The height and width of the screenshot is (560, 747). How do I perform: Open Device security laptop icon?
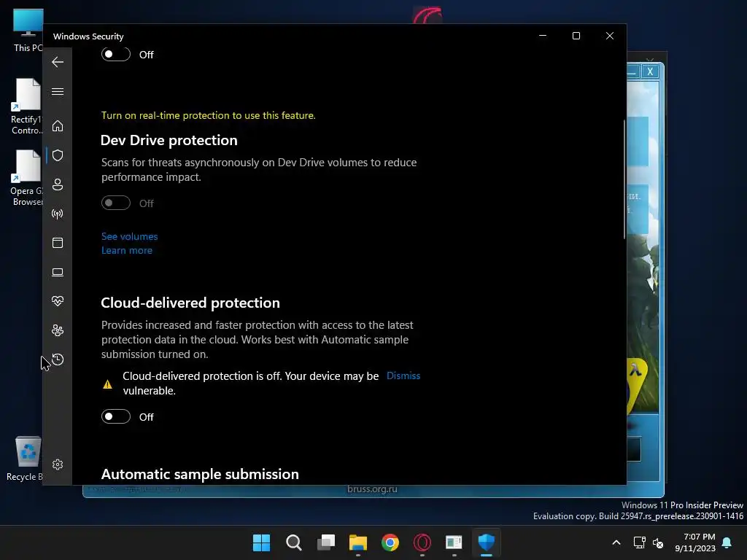pos(58,272)
